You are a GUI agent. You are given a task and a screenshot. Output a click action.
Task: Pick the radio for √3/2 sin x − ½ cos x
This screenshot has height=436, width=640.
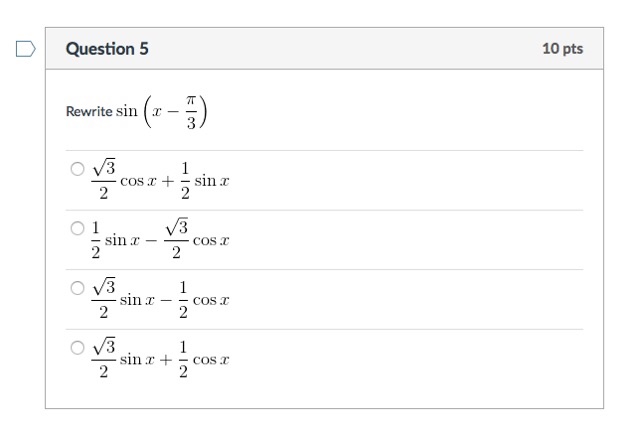pyautogui.click(x=77, y=288)
